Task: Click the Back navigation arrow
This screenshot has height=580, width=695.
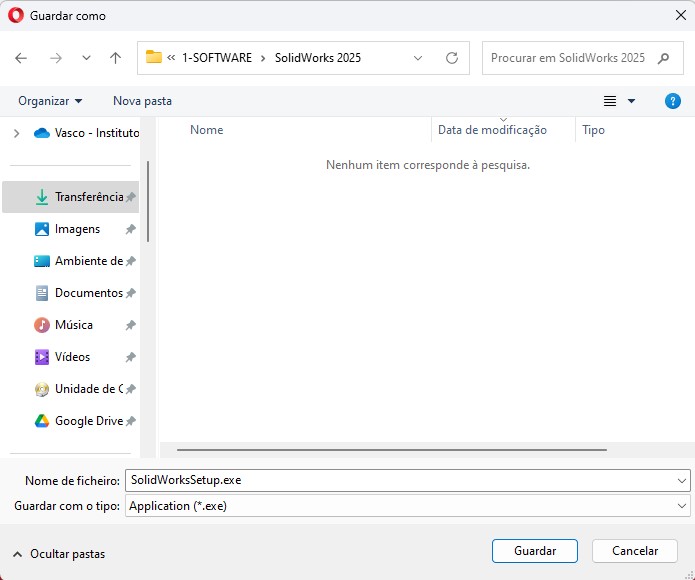Action: [21, 58]
